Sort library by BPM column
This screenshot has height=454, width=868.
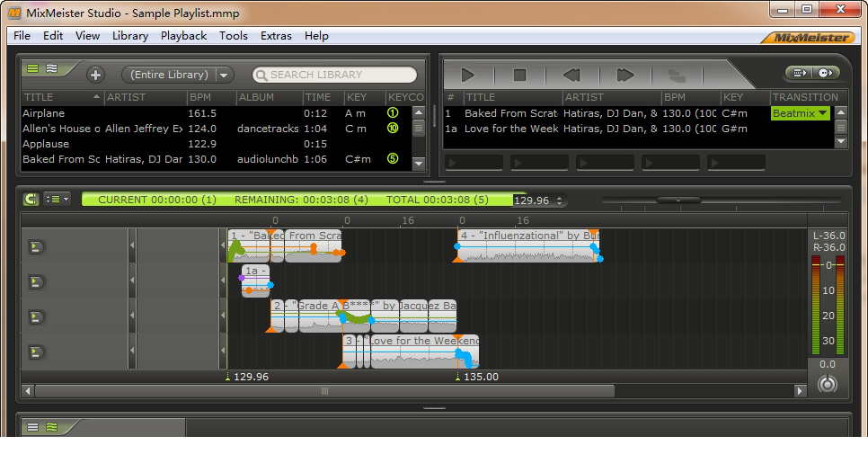(x=211, y=97)
